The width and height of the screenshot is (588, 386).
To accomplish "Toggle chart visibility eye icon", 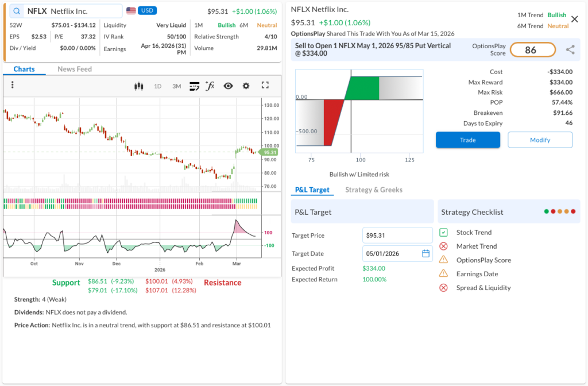I will point(228,86).
